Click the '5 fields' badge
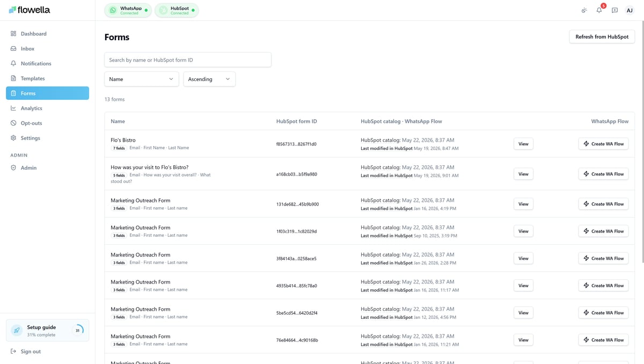The image size is (644, 364). tap(119, 175)
